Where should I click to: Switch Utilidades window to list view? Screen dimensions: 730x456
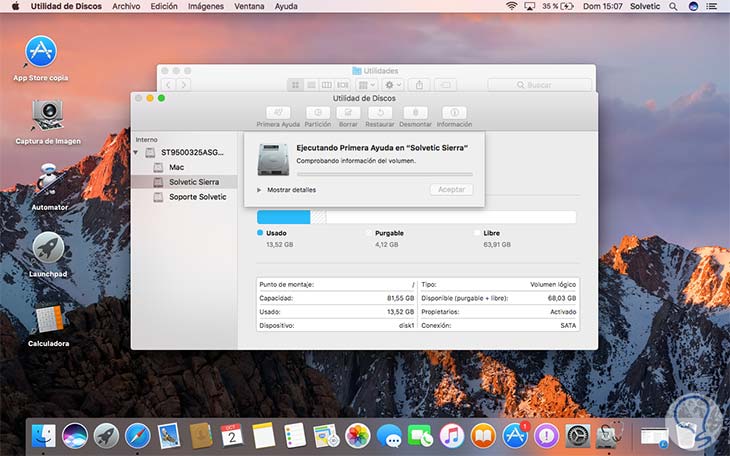coord(311,85)
